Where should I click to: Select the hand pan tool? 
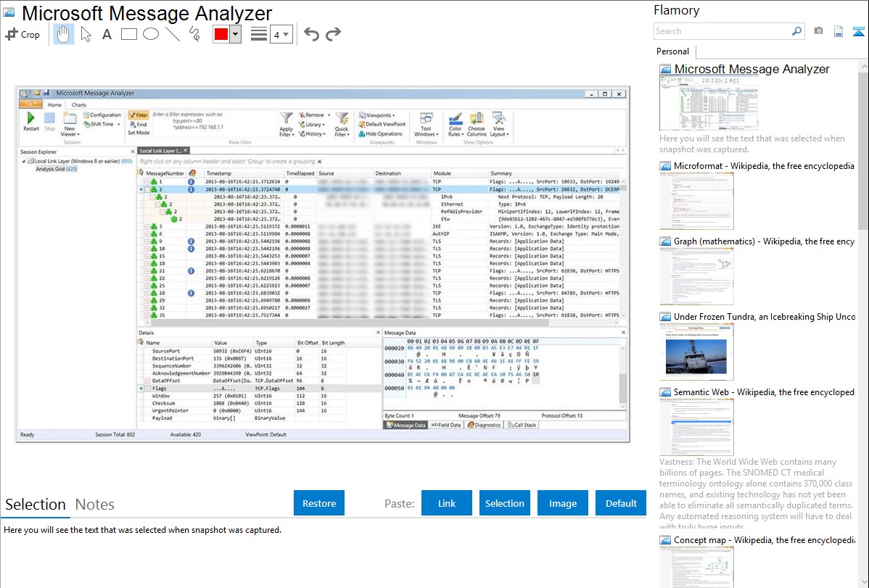tap(63, 34)
